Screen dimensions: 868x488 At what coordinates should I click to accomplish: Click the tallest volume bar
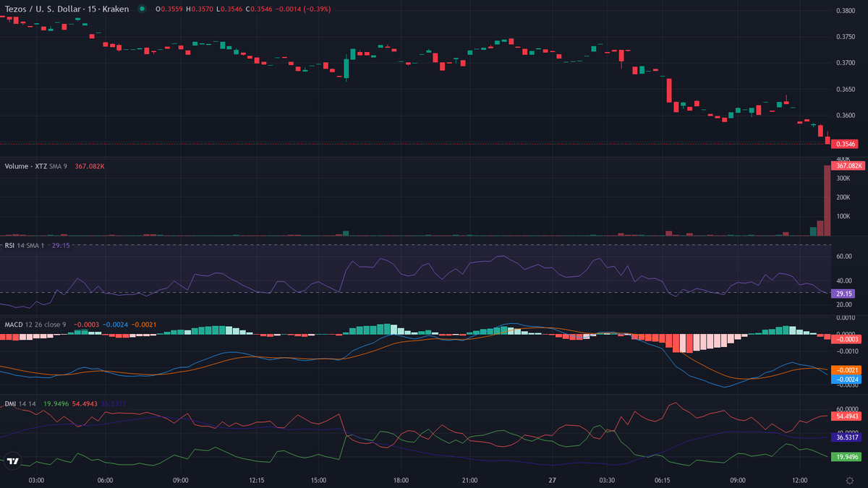(827, 200)
